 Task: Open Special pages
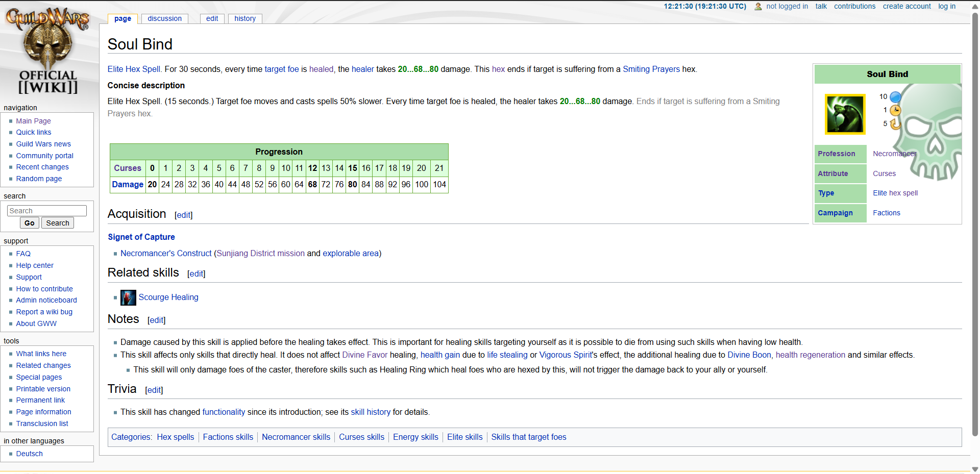[x=39, y=377]
